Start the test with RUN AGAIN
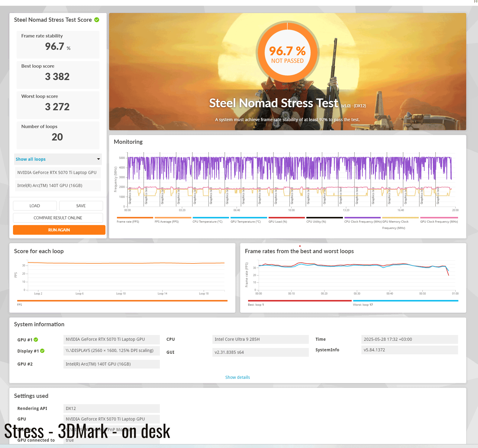Viewport: 478px width, 448px height. pyautogui.click(x=59, y=230)
